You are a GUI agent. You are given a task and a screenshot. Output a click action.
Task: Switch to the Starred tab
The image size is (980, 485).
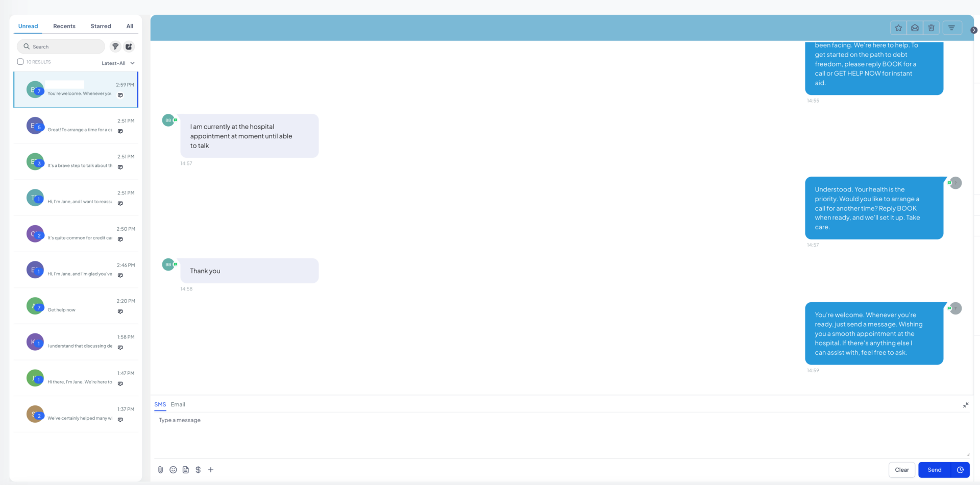pos(101,26)
